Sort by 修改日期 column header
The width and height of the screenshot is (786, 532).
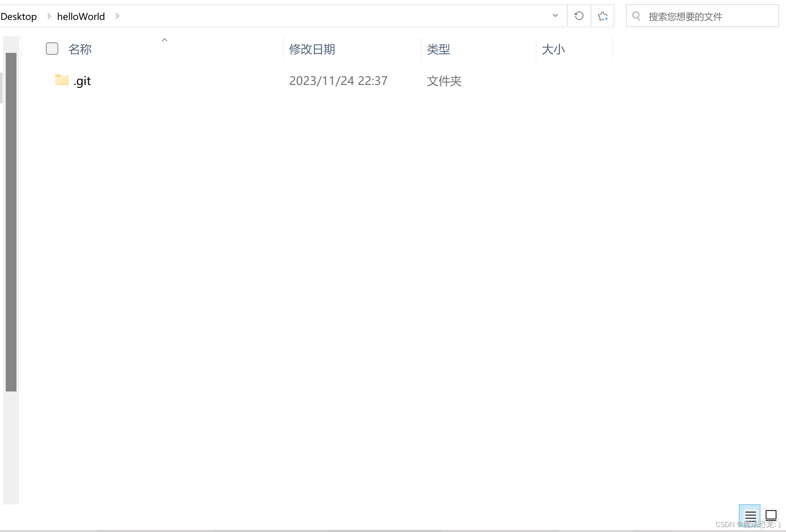coord(312,49)
